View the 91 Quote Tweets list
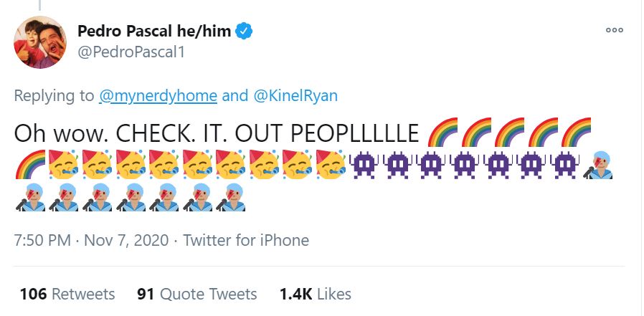The height and width of the screenshot is (316, 644). click(196, 294)
